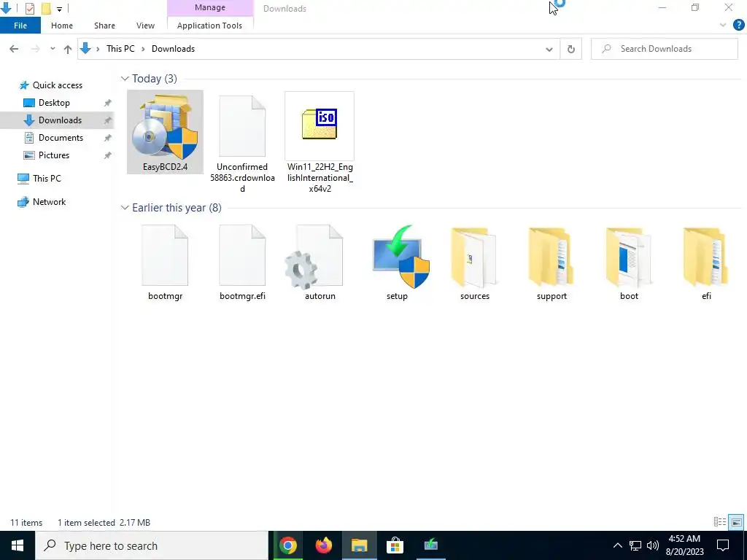Unpin Documents using its pin icon
Screen dimensions: 747x560
coord(108,138)
